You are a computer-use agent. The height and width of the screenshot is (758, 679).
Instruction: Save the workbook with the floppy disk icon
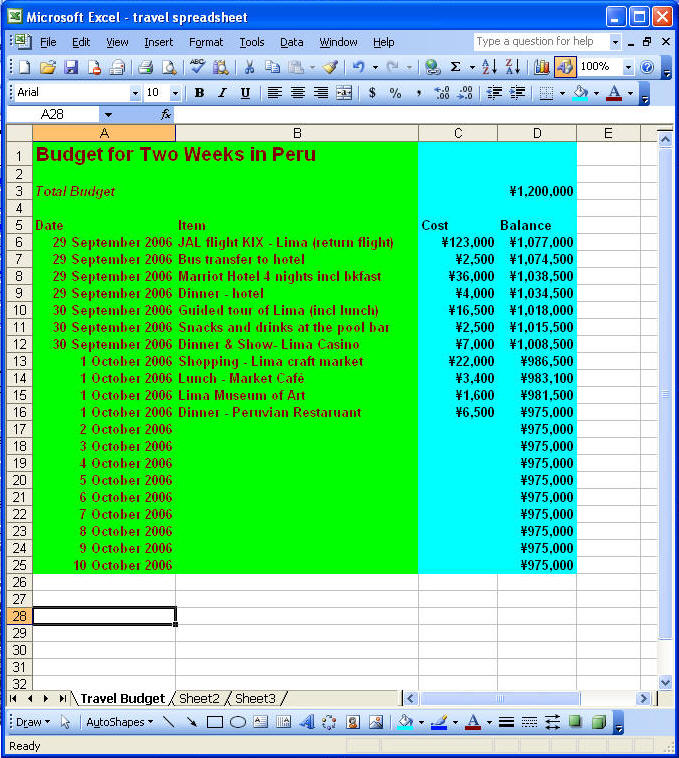coord(71,67)
